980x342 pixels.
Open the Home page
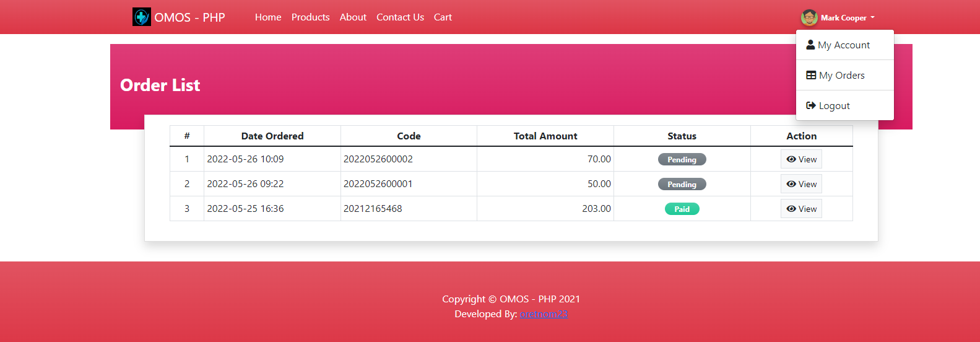[268, 17]
